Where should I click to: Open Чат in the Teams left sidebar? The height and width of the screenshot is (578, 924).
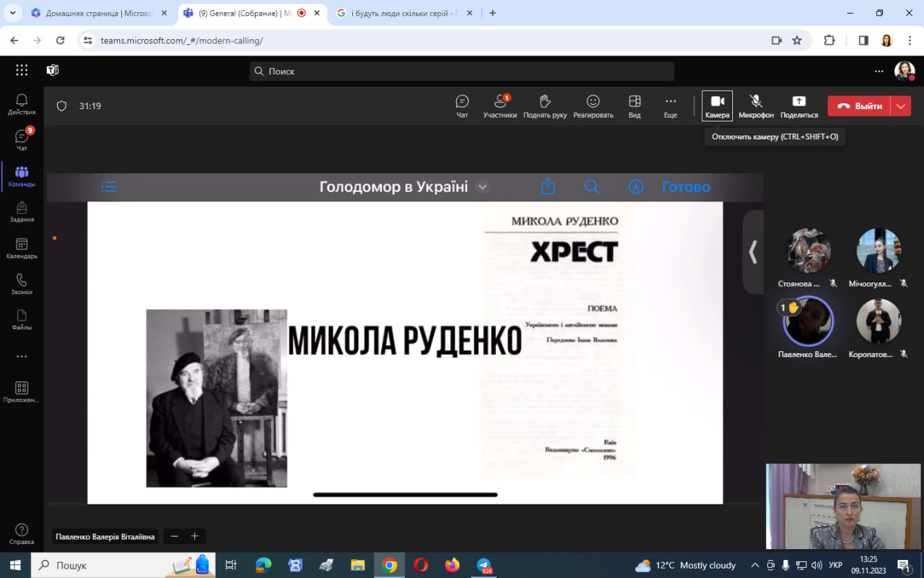point(22,140)
